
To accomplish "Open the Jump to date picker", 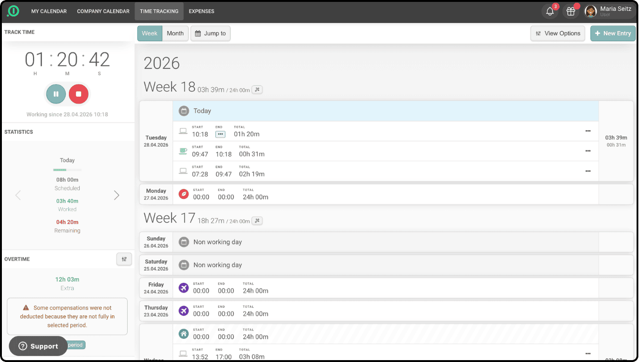I will pyautogui.click(x=210, y=33).
